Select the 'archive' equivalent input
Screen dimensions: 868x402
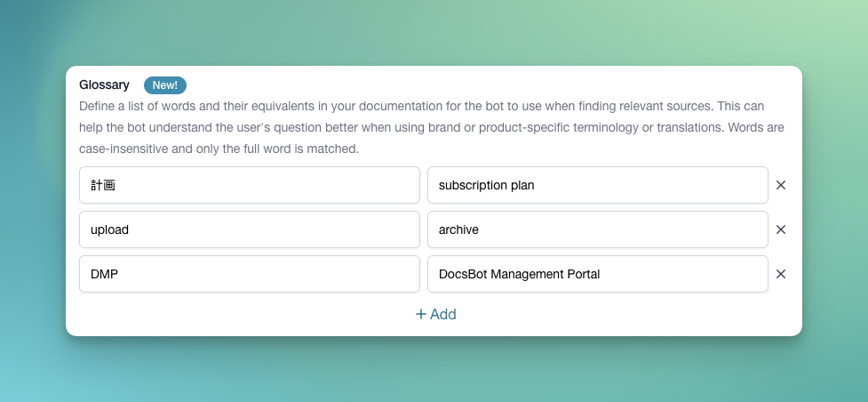point(597,229)
